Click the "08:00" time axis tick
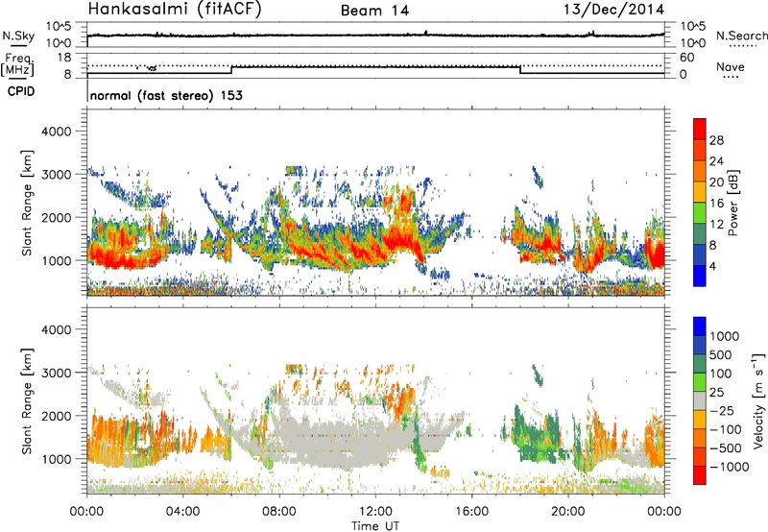 (x=279, y=512)
